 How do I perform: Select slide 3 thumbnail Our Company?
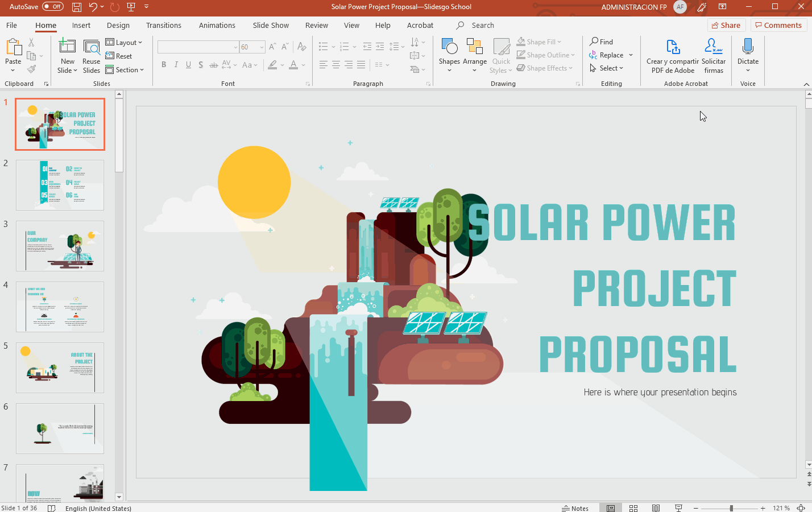pyautogui.click(x=60, y=246)
